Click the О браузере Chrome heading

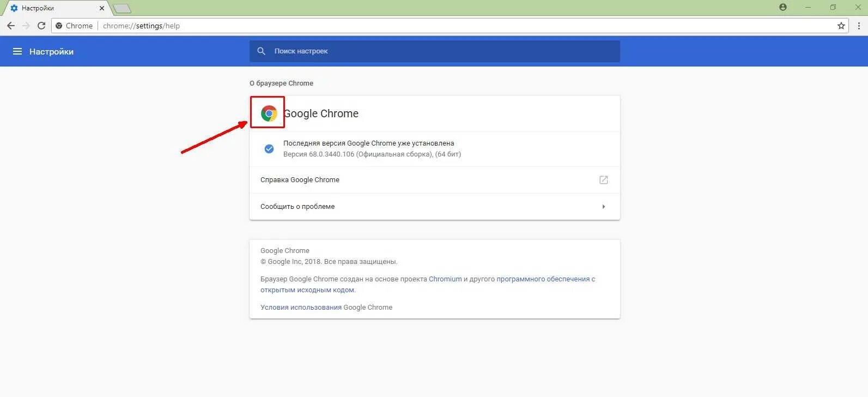coord(281,83)
